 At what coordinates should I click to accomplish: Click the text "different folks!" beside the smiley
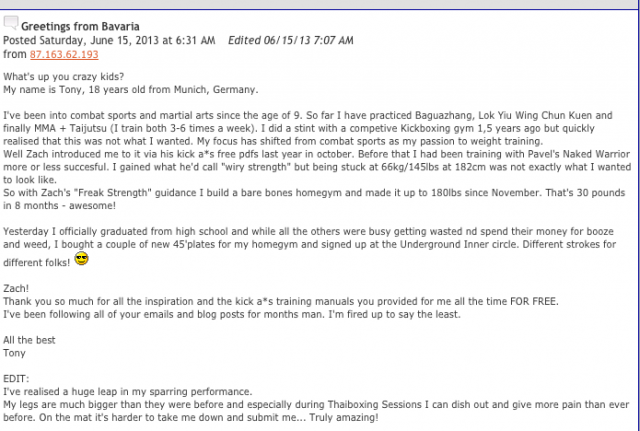(x=37, y=262)
